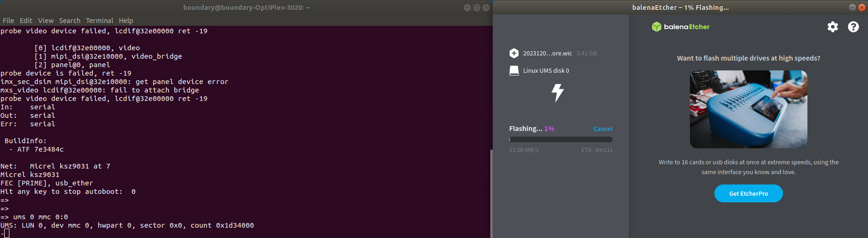Viewport: 868px width, 238px height.
Task: Cancel the flashing process
Action: (x=603, y=129)
